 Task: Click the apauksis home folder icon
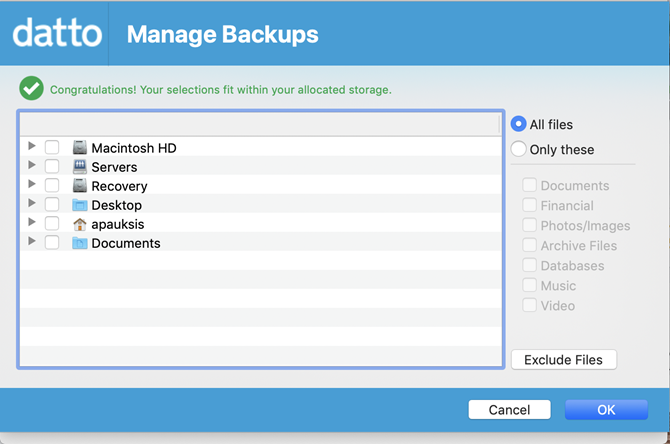[x=80, y=224]
